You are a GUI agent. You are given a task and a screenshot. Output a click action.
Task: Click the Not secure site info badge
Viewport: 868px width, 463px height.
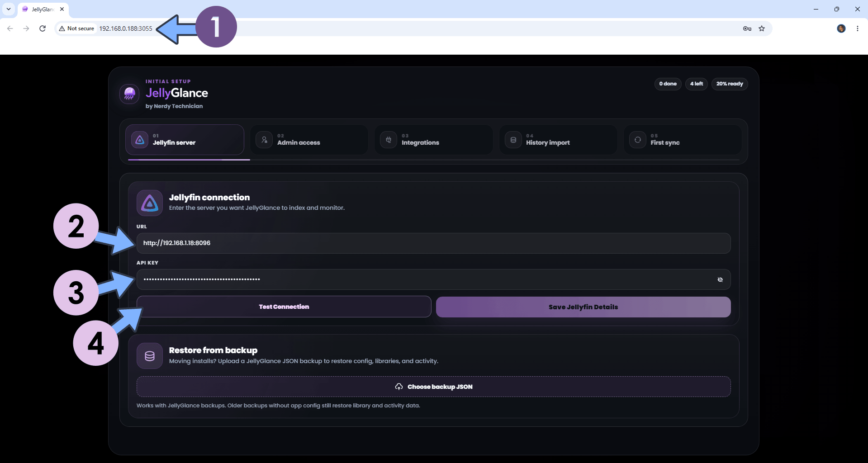77,28
